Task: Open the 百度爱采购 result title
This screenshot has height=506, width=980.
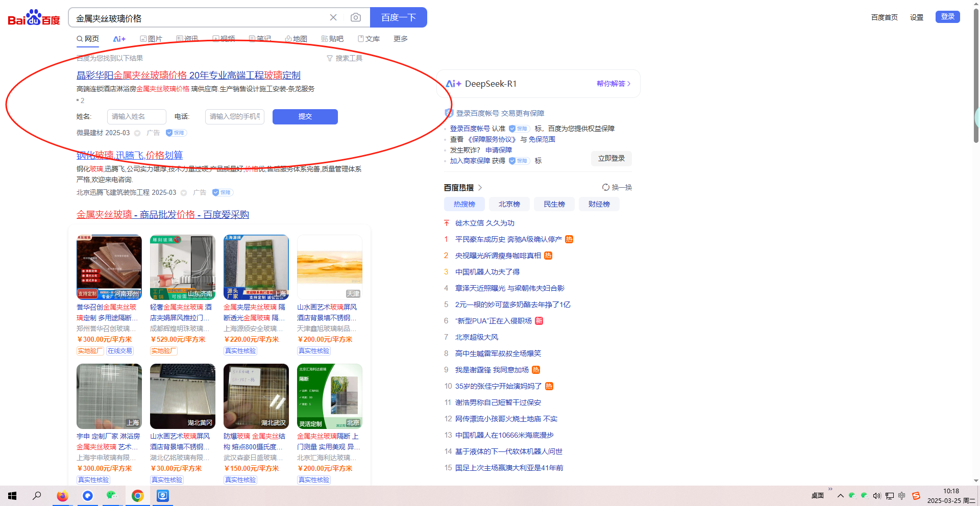Action: pos(163,215)
